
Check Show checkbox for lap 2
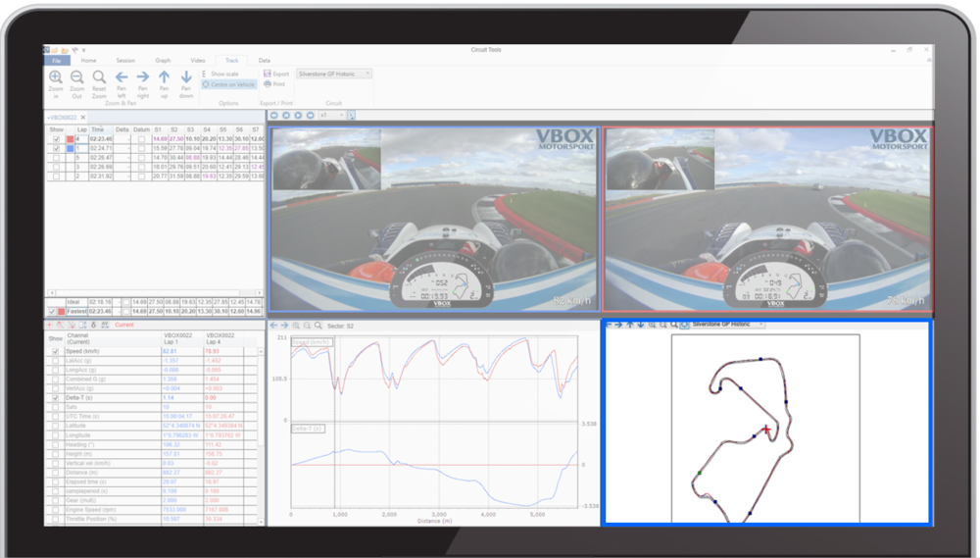[56, 178]
